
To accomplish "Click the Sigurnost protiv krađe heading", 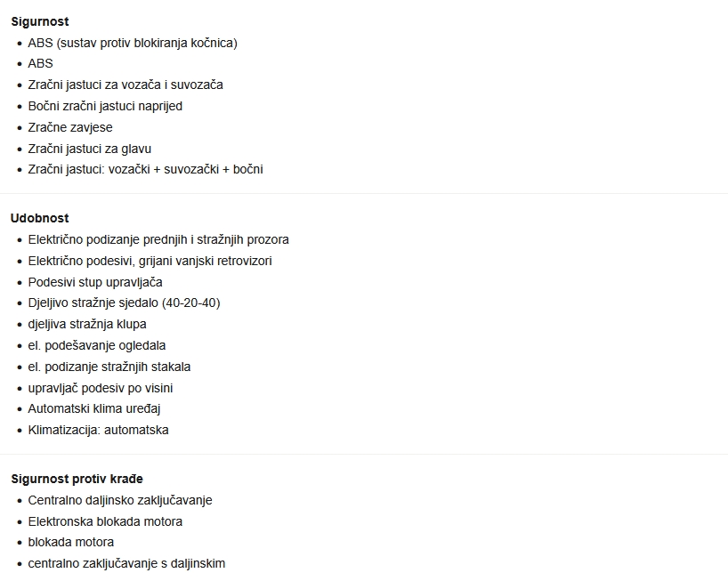I will click(x=77, y=479).
